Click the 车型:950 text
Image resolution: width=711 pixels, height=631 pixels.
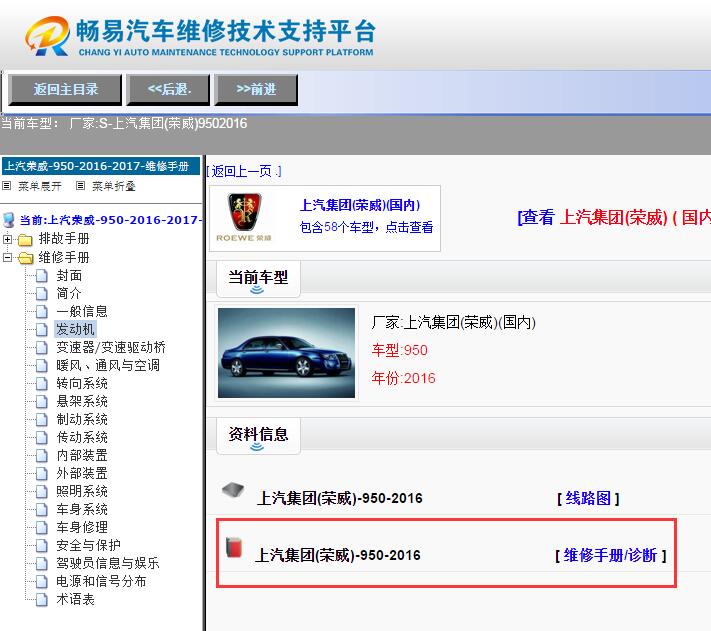click(x=399, y=350)
